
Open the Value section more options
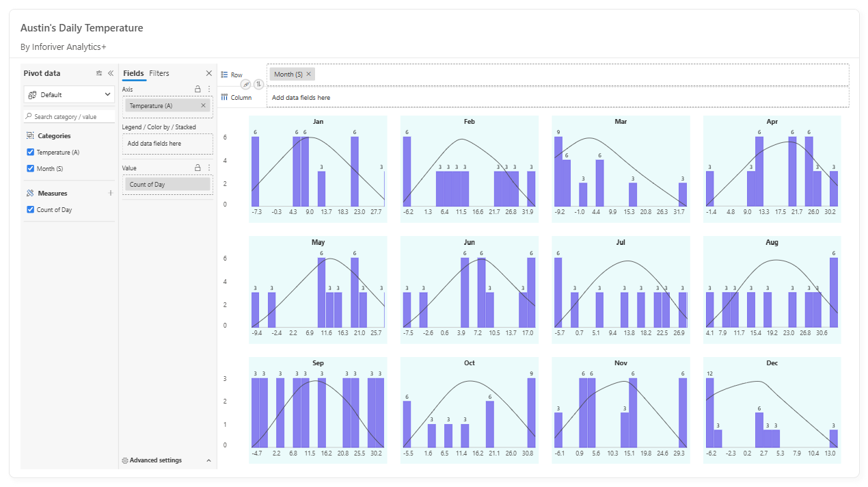[x=209, y=168]
